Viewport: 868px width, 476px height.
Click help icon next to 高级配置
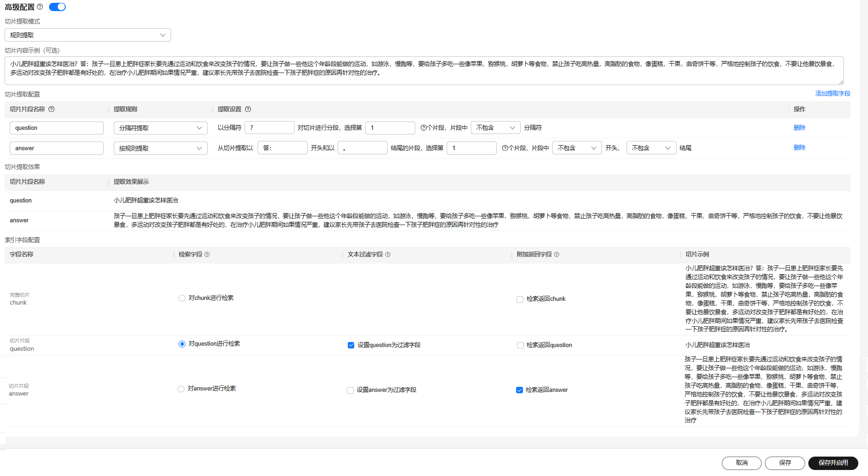(x=40, y=7)
